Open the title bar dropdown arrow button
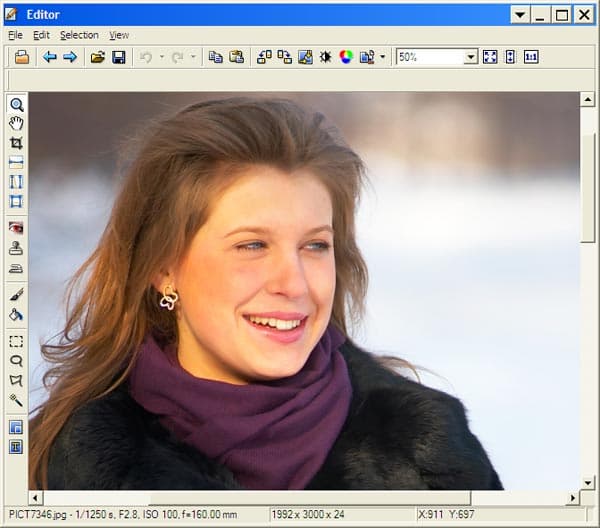This screenshot has height=528, width=600. point(520,15)
